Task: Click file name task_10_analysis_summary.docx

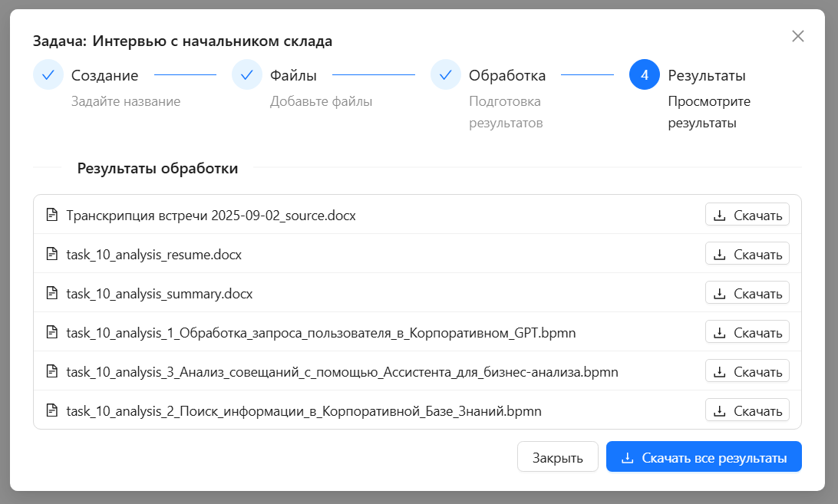Action: pyautogui.click(x=160, y=293)
